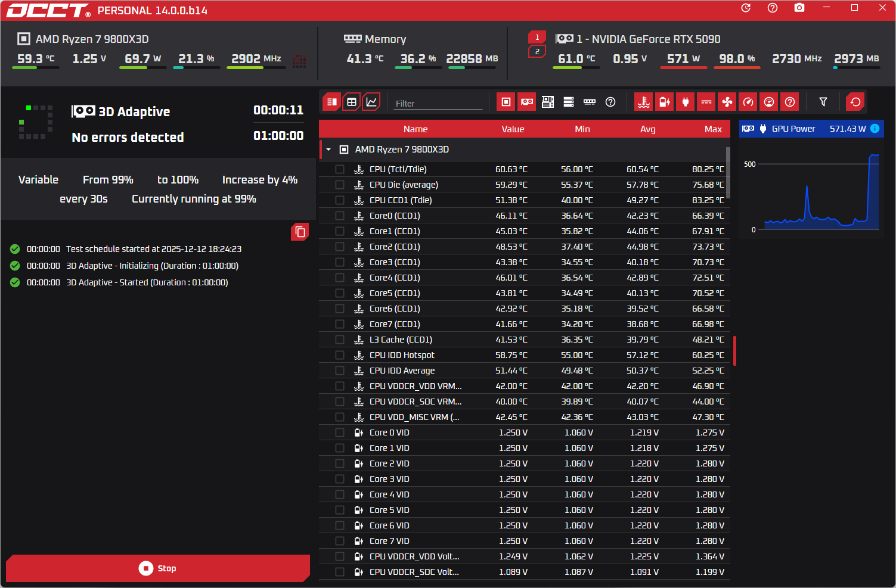Screen dimensions: 896x588
Task: Click the 'Test schedule started' log entry
Action: 154,249
